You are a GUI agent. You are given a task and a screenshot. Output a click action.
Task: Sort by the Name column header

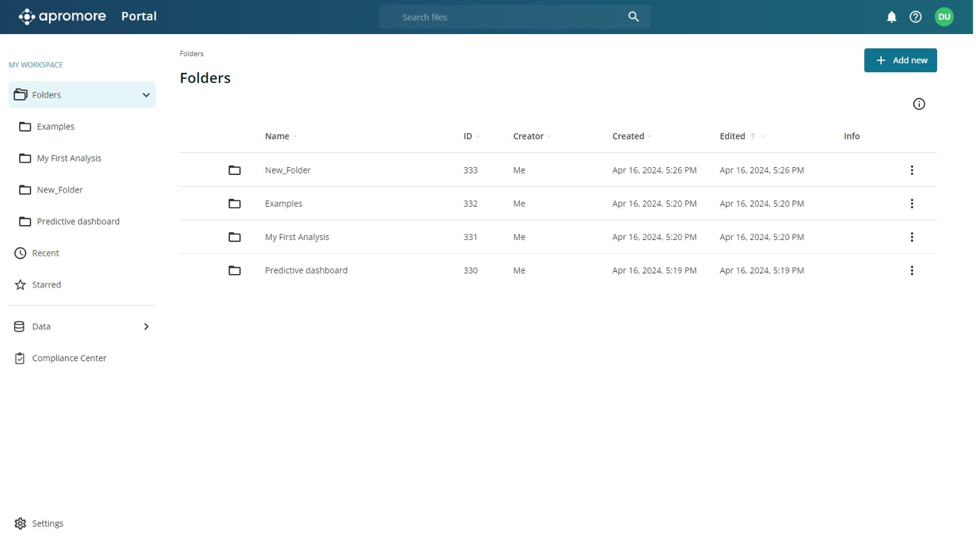click(277, 136)
